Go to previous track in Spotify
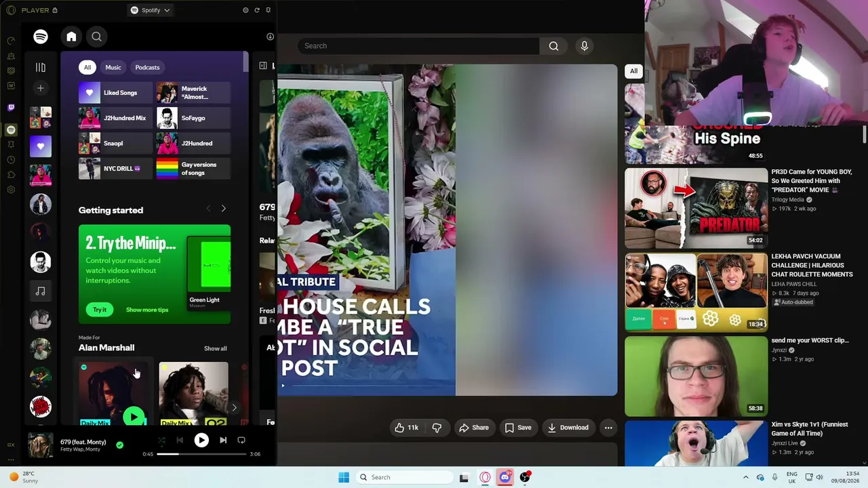This screenshot has height=488, width=868. [x=180, y=441]
